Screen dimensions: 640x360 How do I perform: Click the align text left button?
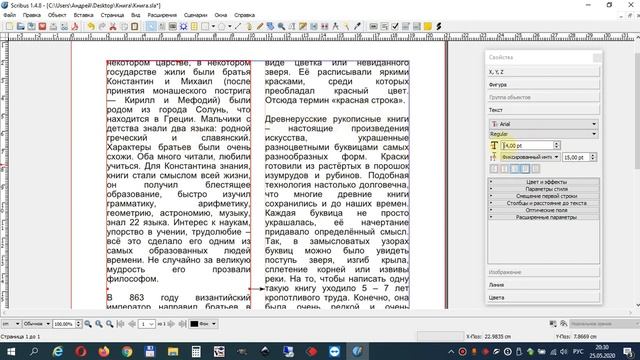pos(494,169)
